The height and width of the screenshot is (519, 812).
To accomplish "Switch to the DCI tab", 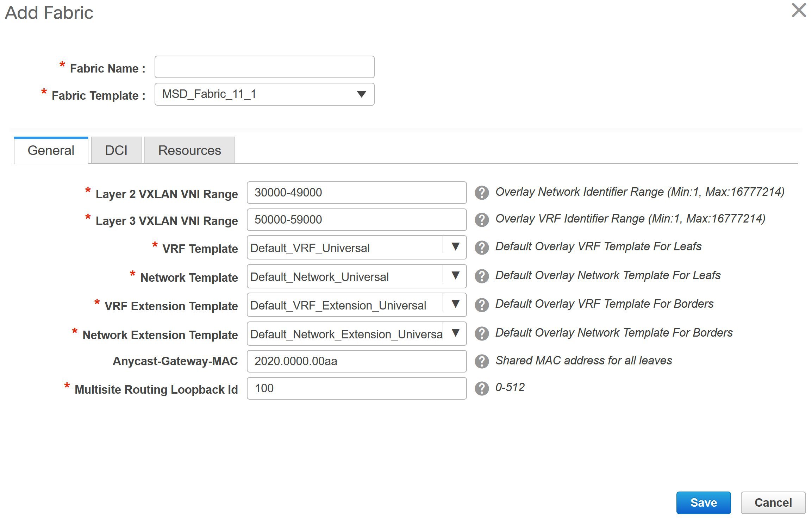I will [x=116, y=150].
